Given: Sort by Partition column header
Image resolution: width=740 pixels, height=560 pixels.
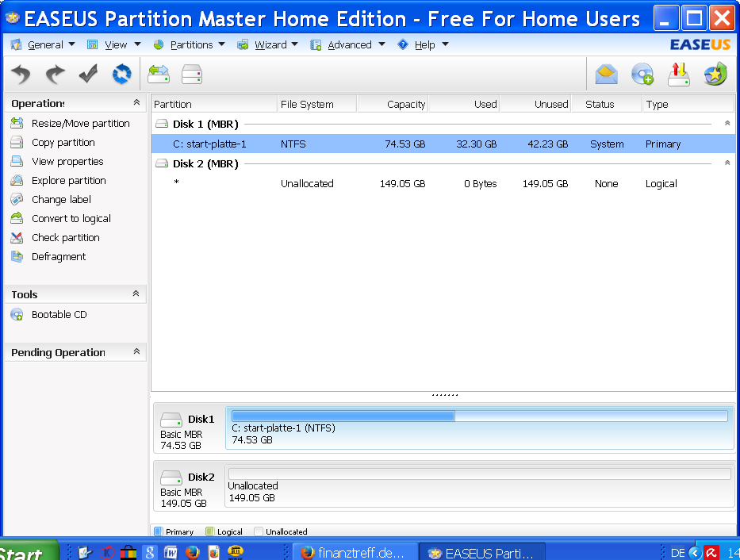Looking at the screenshot, I should pos(214,104).
